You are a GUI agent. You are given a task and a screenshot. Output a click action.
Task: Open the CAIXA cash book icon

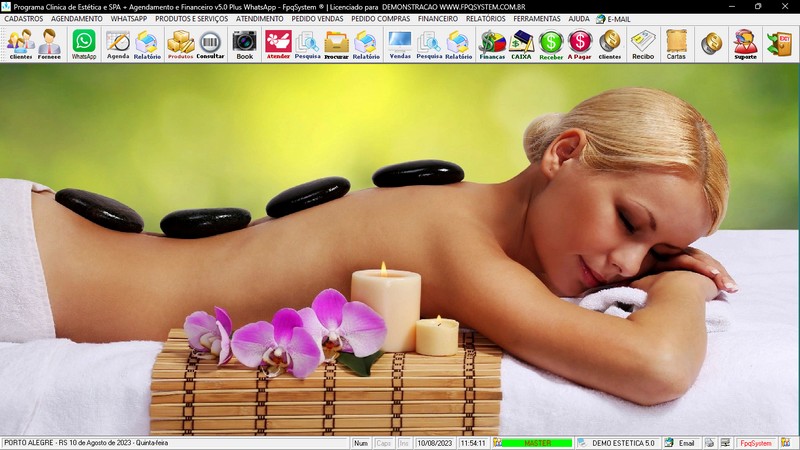point(521,44)
